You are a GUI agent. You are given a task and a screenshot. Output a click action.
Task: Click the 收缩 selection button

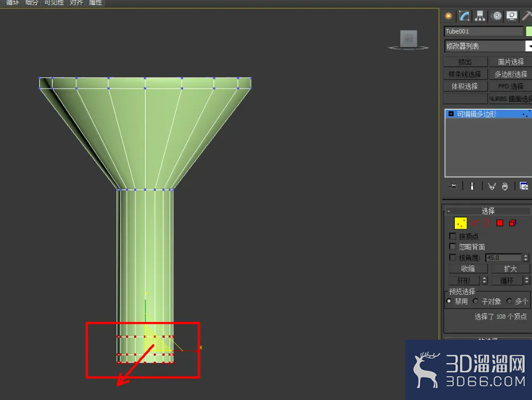coord(468,269)
